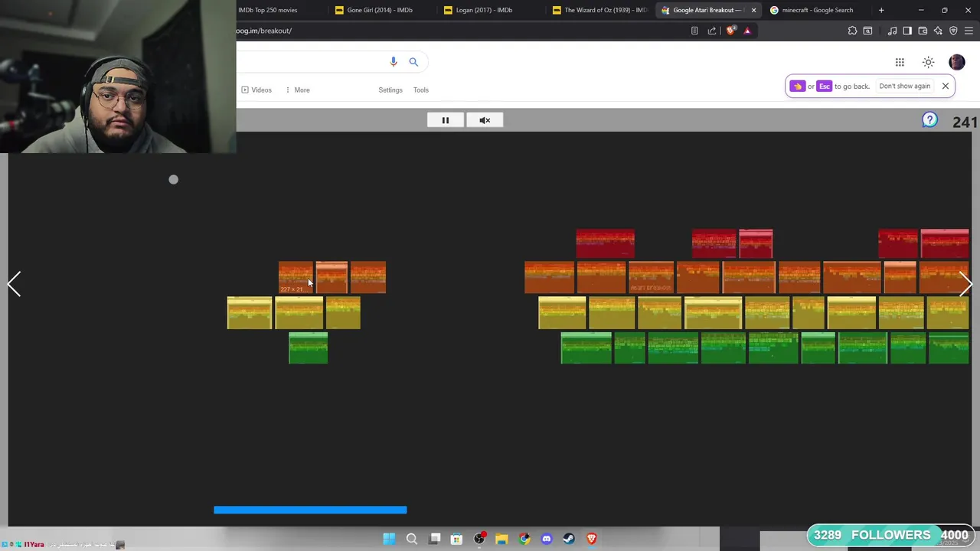Image resolution: width=980 pixels, height=551 pixels.
Task: Open the Windows Start menu
Action: coord(389,539)
